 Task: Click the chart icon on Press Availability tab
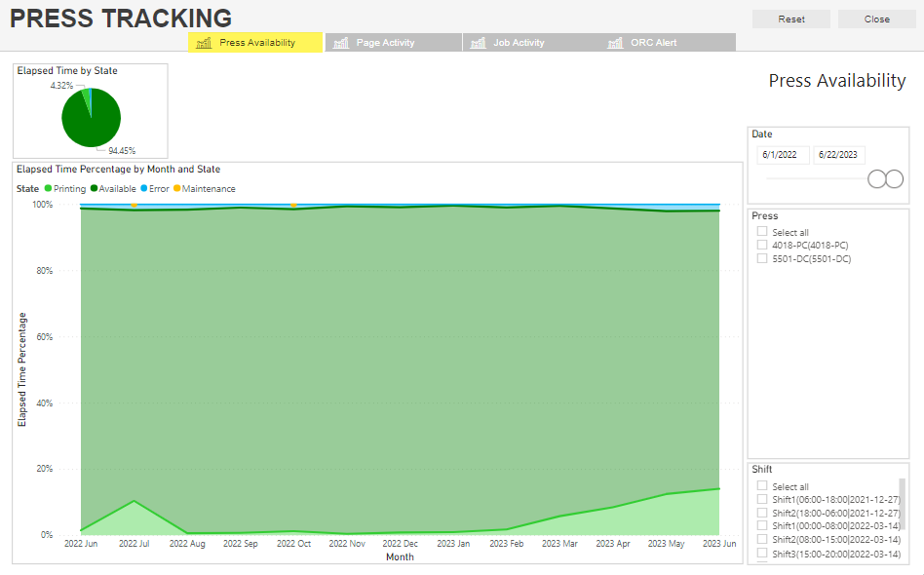(x=204, y=43)
